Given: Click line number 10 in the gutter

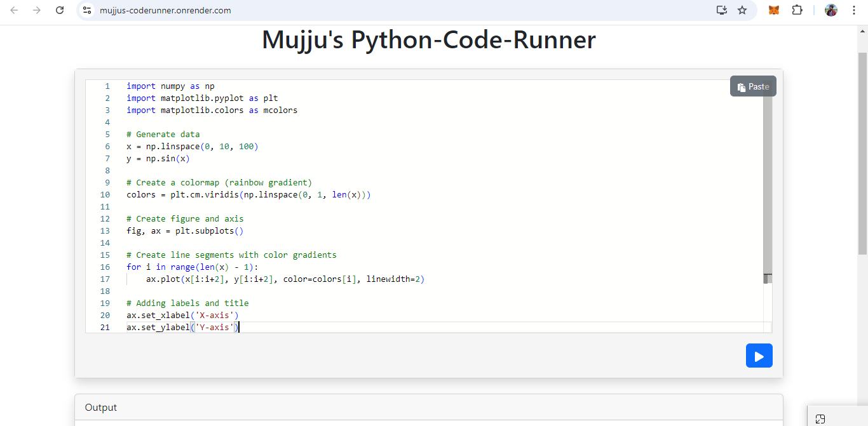Looking at the screenshot, I should click(x=105, y=194).
